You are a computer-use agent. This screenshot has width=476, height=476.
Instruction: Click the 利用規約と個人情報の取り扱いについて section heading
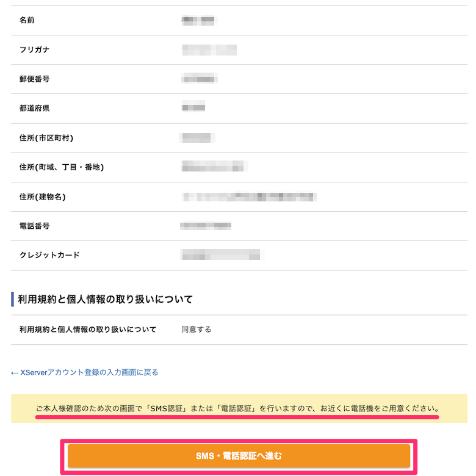[105, 299]
